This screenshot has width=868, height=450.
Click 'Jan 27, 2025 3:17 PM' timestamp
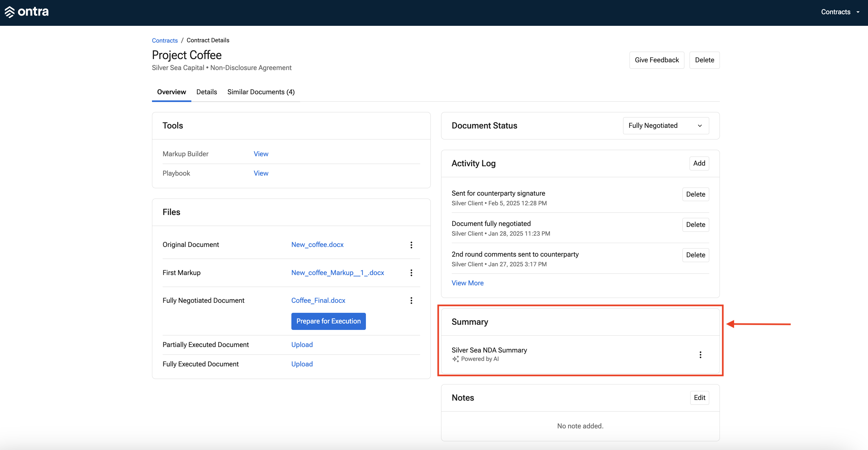(517, 264)
